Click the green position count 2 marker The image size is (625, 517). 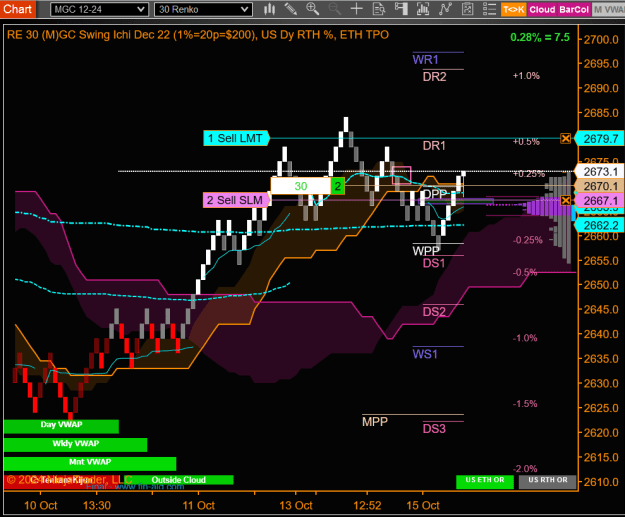point(338,186)
